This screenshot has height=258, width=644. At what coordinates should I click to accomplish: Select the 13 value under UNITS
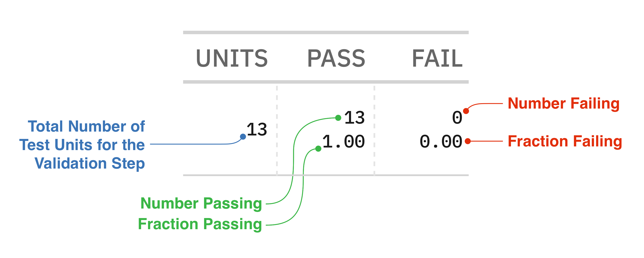point(257,129)
